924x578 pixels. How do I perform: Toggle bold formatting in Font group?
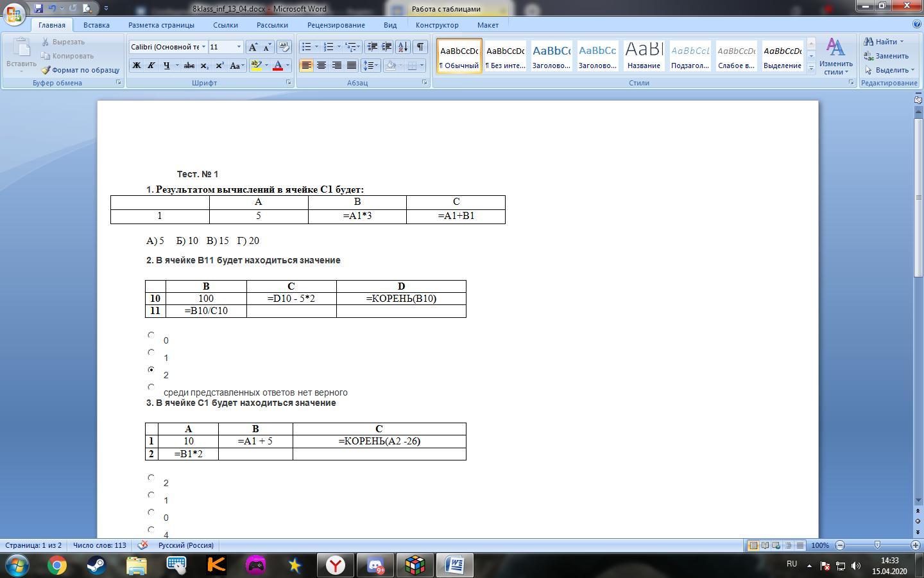[x=136, y=66]
